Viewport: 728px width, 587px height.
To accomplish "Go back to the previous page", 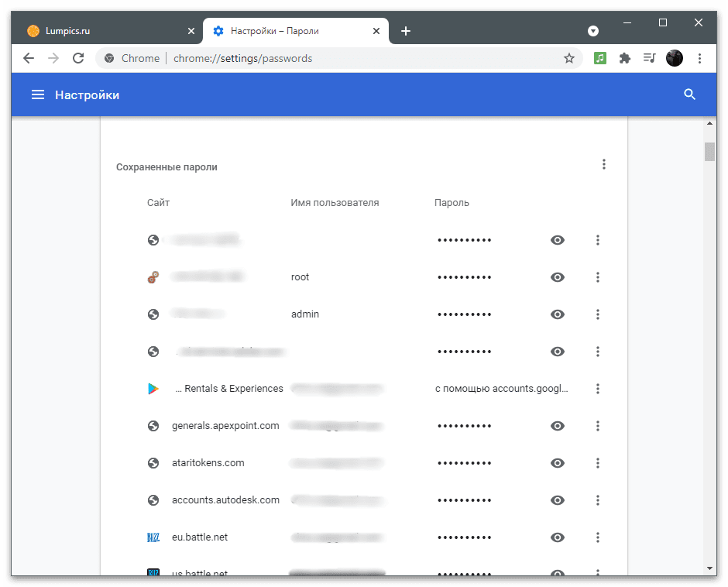I will tap(29, 58).
